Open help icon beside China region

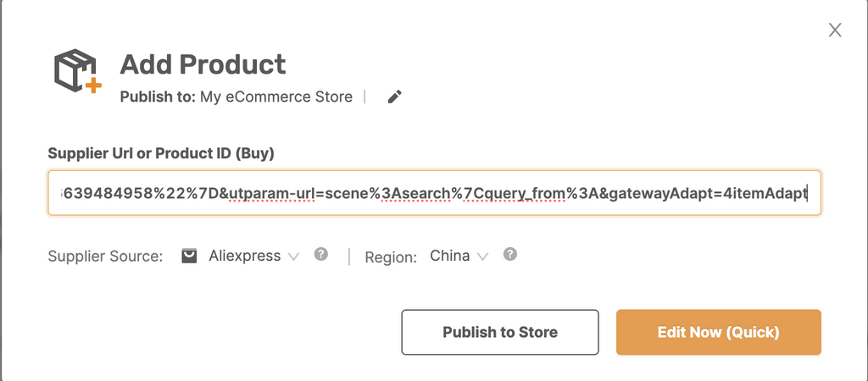510,254
